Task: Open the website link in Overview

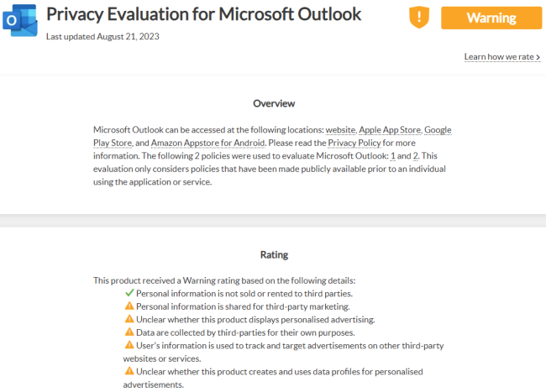Action: tap(340, 130)
